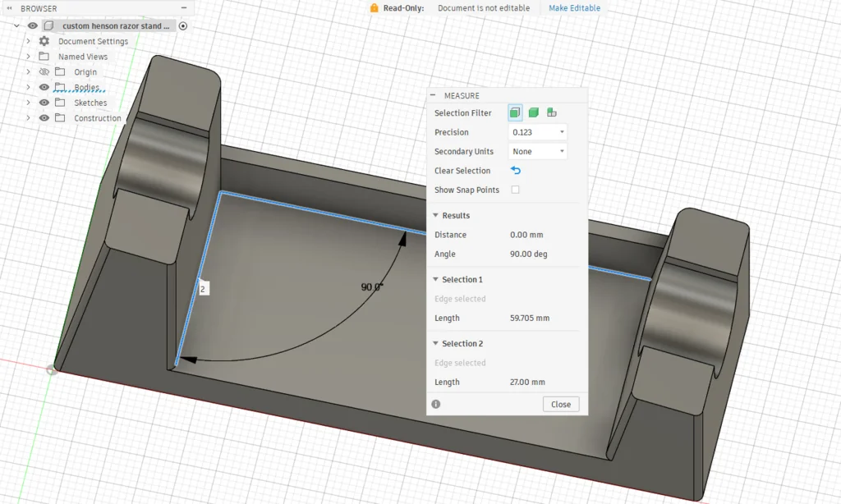The height and width of the screenshot is (504, 841).
Task: Open the info icon in Measure dialog
Action: coord(436,404)
